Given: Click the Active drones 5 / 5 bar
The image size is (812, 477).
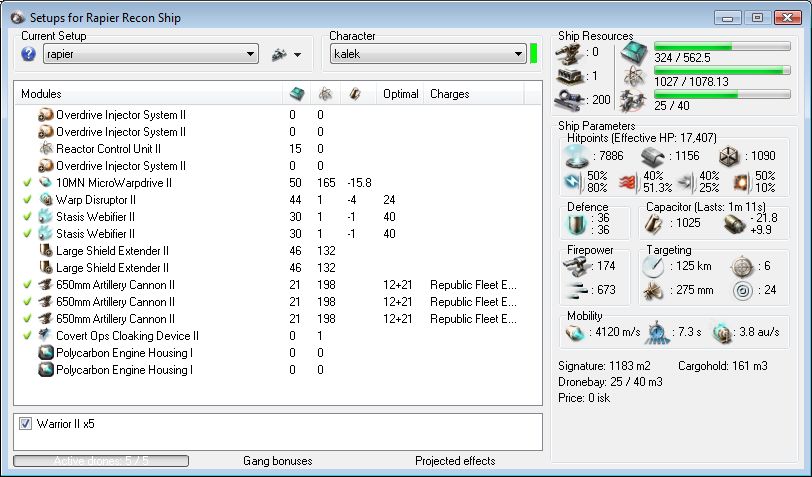Looking at the screenshot, I should (x=101, y=460).
